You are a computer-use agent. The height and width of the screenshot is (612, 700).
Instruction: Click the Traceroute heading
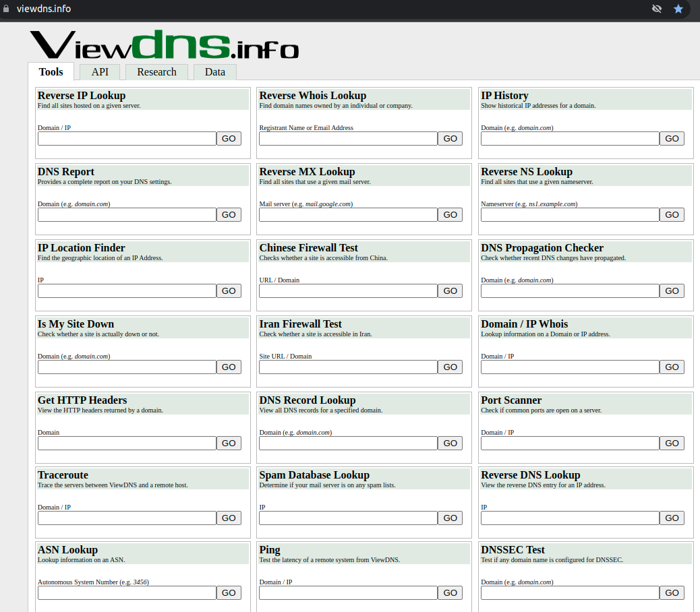[x=63, y=475]
